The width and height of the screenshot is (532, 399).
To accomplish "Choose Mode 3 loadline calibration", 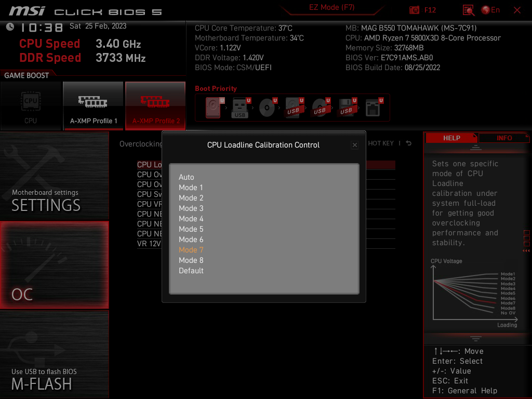I will (x=191, y=208).
